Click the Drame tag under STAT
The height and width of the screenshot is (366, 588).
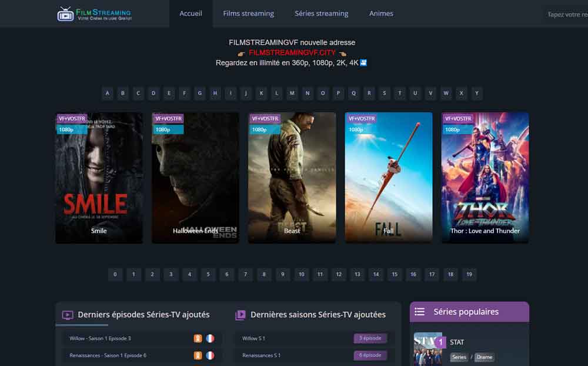tap(485, 357)
